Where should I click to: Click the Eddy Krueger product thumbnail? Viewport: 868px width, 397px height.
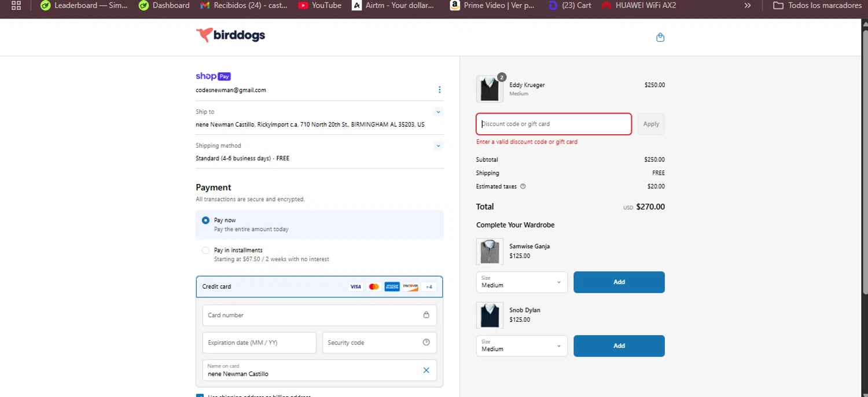[490, 89]
